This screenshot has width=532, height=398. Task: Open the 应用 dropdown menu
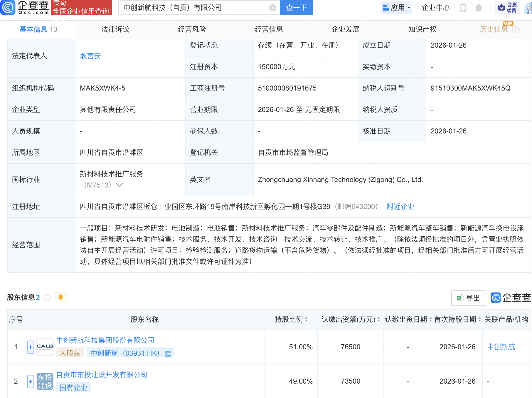[x=397, y=8]
